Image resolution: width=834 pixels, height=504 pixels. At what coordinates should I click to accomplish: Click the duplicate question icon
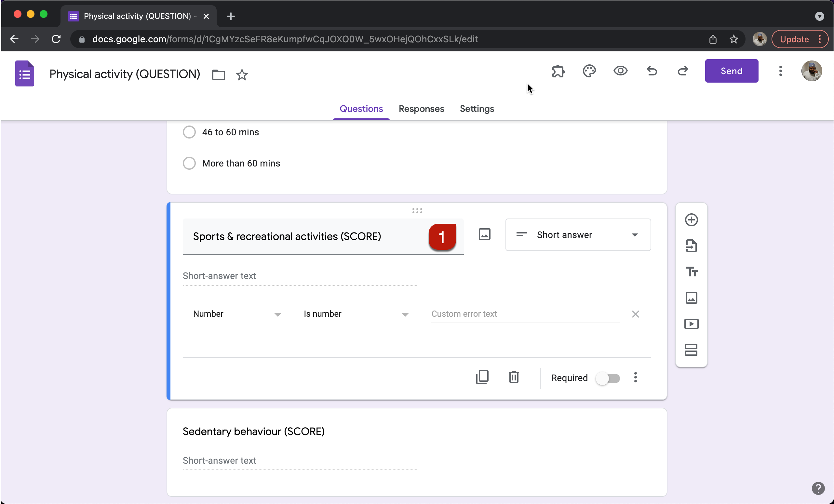pos(482,377)
